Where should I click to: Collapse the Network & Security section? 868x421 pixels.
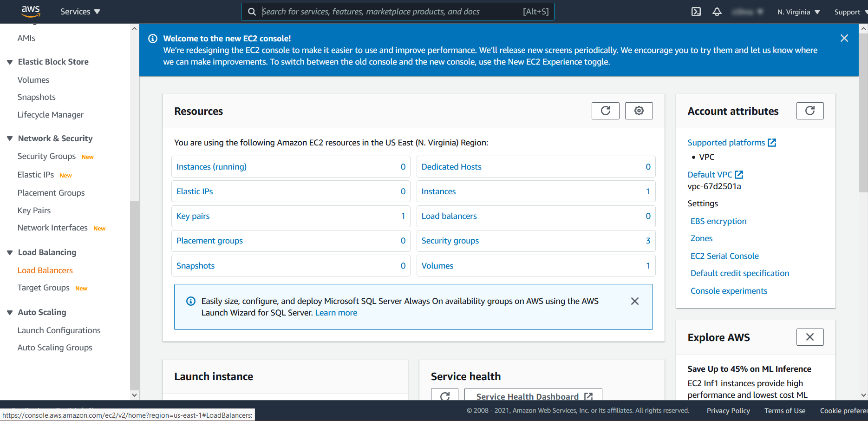pyautogui.click(x=10, y=138)
